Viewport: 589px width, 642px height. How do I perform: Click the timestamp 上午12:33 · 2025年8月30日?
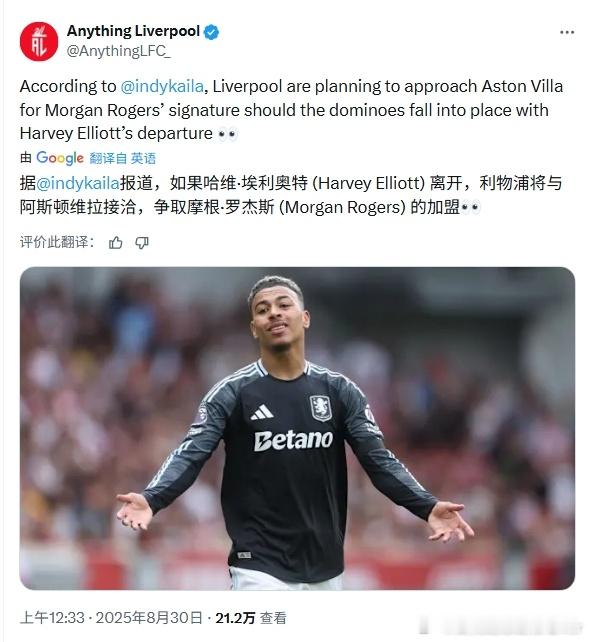pos(111,618)
